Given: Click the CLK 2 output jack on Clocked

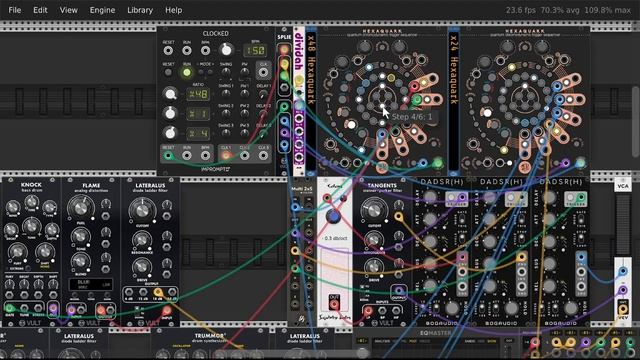Looking at the screenshot, I should coord(244,156).
